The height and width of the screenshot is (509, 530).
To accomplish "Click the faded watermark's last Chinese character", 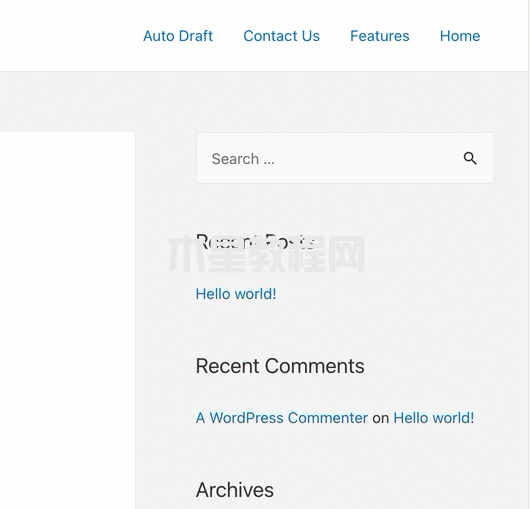I will tap(346, 254).
